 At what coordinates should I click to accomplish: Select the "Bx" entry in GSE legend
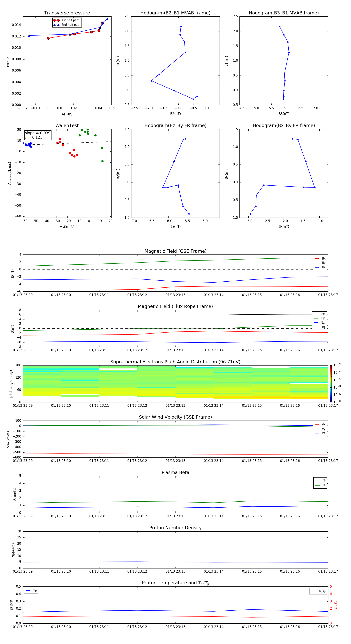320,259
